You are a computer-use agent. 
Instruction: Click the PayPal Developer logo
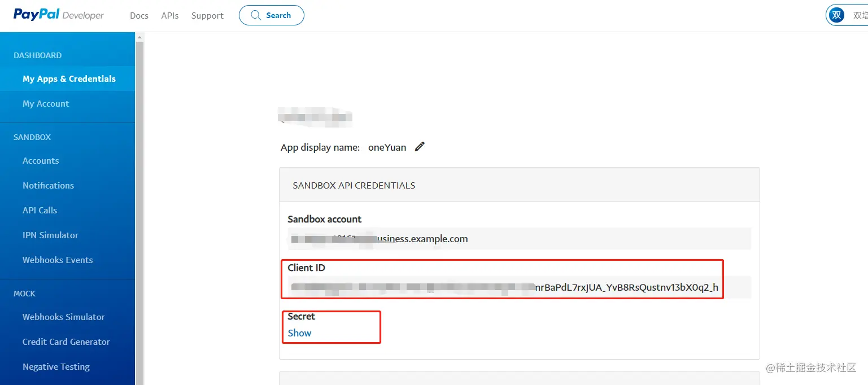(59, 15)
